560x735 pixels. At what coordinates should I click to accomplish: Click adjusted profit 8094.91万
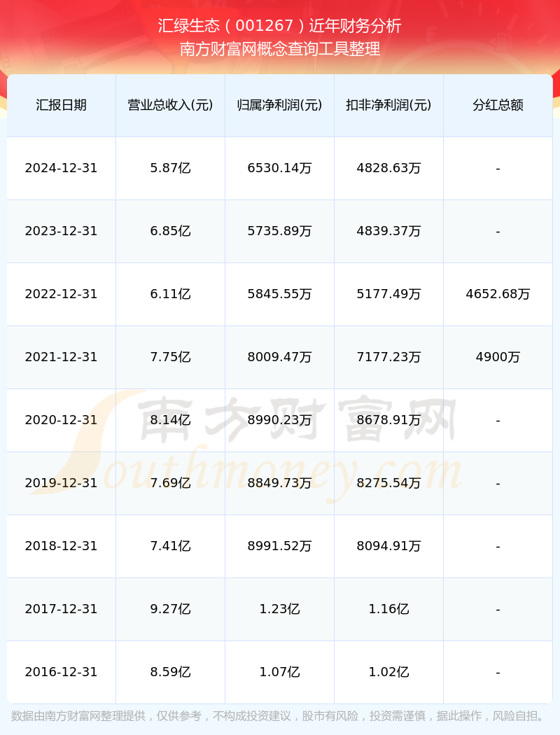point(389,546)
